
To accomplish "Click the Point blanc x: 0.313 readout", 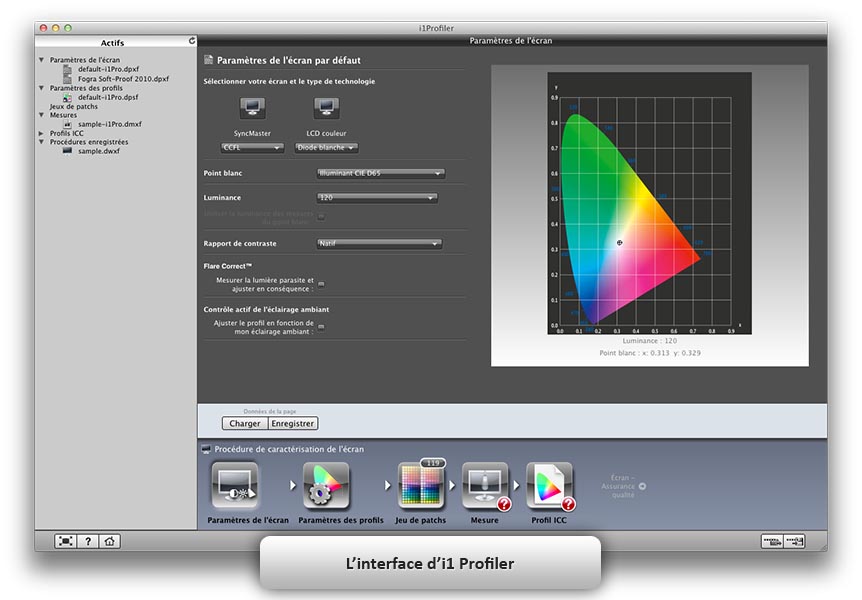I will point(650,353).
